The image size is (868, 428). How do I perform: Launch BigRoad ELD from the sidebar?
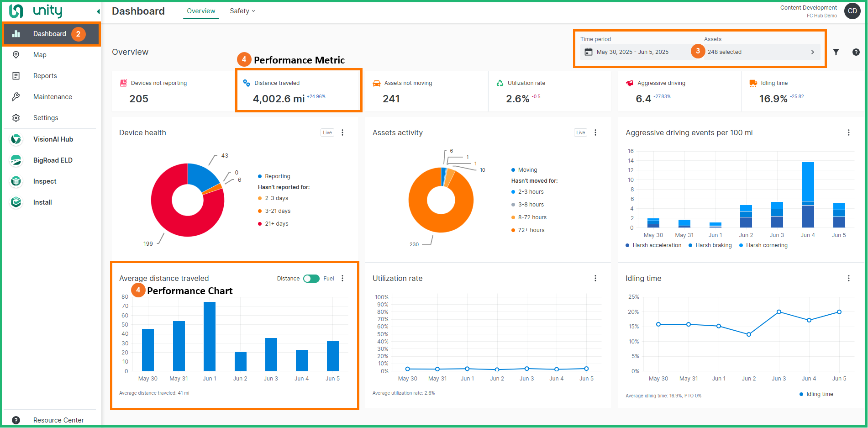53,160
